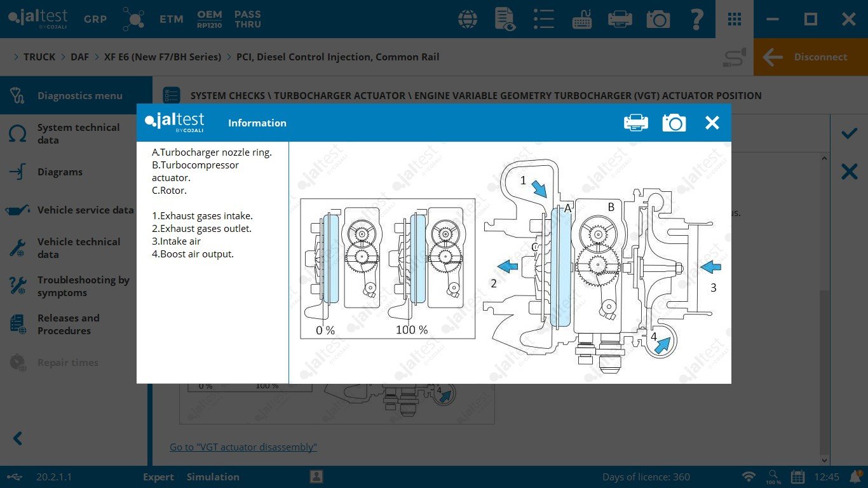Image resolution: width=868 pixels, height=488 pixels.
Task: Click the vertical scrollbar down arrow
Action: pos(825,460)
